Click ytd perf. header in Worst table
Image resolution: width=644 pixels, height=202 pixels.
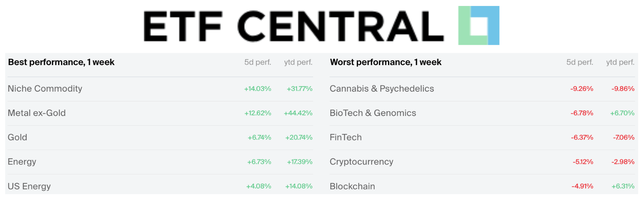click(620, 62)
